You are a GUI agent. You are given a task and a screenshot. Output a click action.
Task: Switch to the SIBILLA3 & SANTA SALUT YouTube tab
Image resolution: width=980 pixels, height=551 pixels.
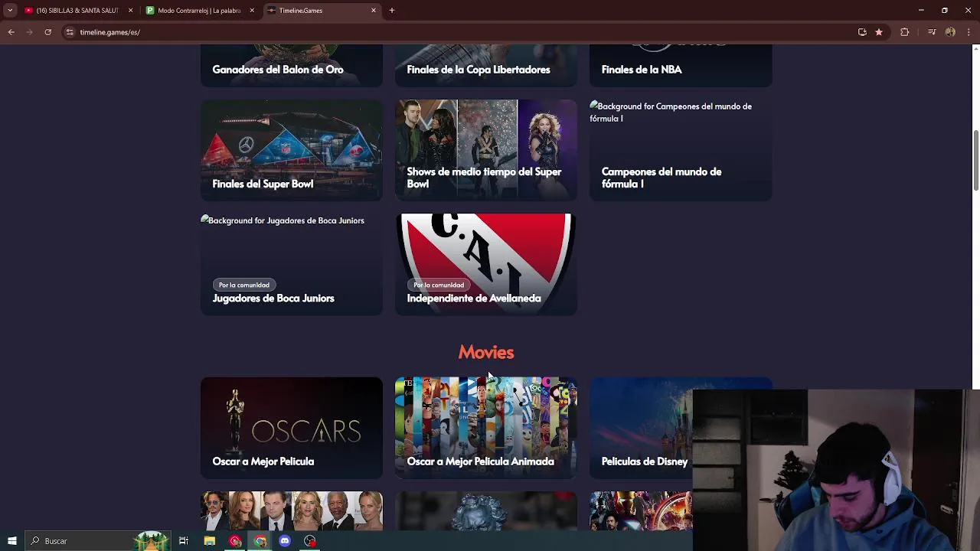77,10
